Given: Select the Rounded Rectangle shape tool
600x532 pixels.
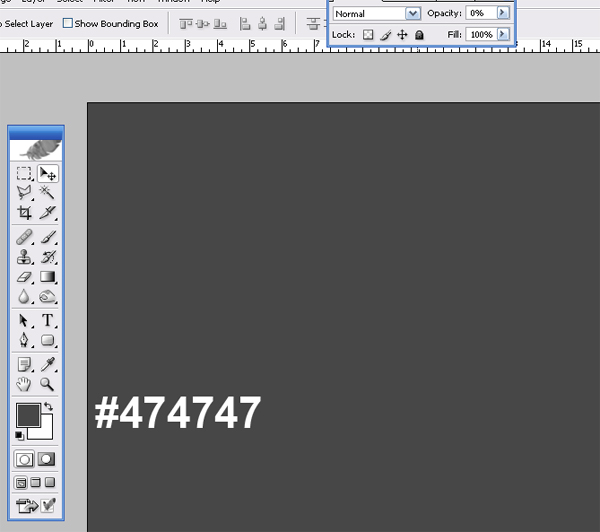Looking at the screenshot, I should 48,340.
